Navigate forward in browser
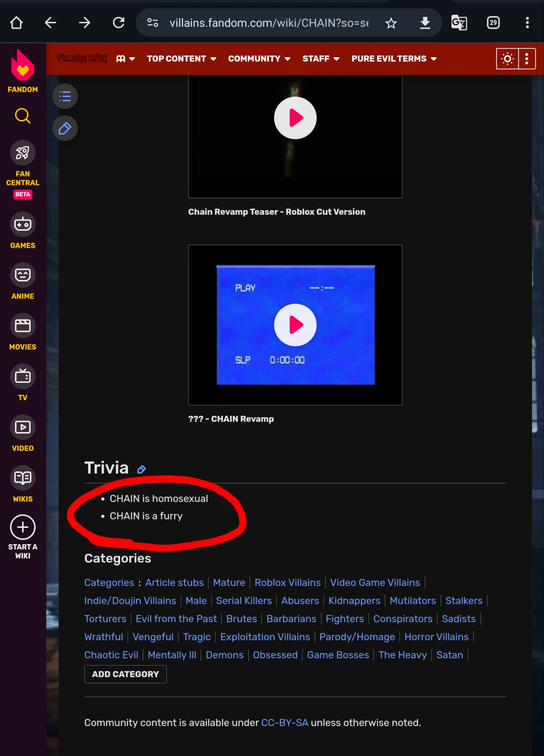 (84, 23)
